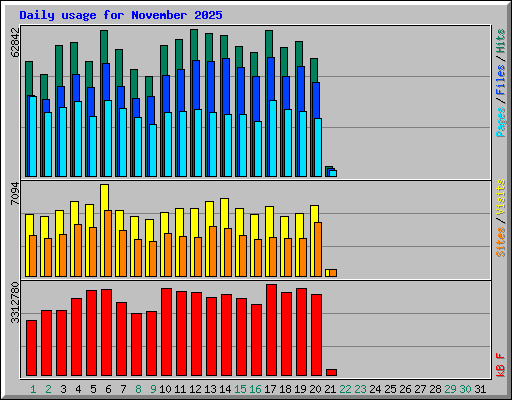
Task: Select day 2 on the date axis
Action: click(x=48, y=389)
